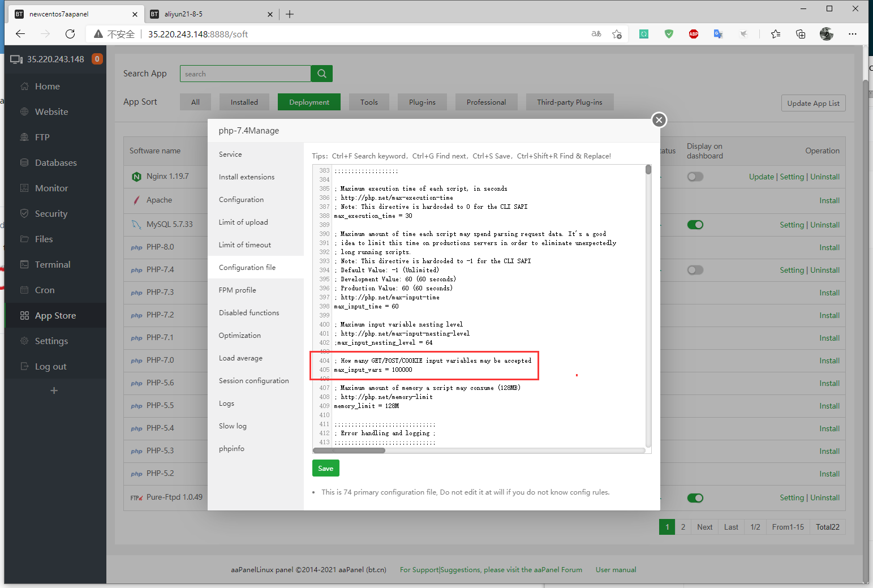Click the add-to-favorites star icon
The width and height of the screenshot is (873, 588).
click(617, 34)
